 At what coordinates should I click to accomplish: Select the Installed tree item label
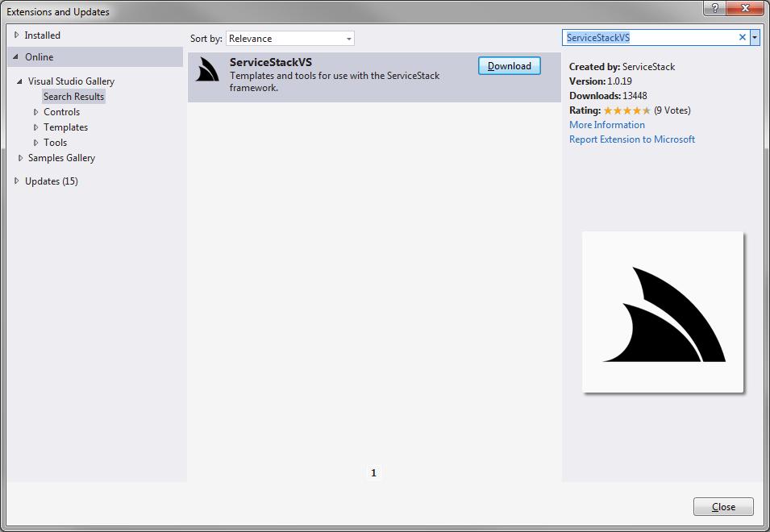(x=42, y=35)
